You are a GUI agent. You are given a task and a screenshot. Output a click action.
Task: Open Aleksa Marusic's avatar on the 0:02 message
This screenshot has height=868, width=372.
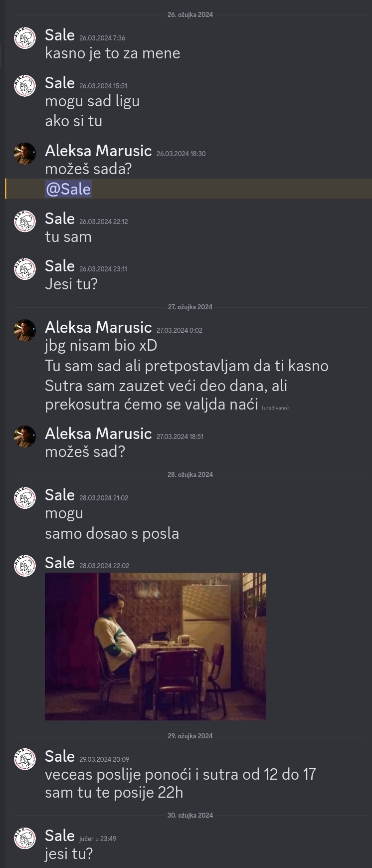25,330
